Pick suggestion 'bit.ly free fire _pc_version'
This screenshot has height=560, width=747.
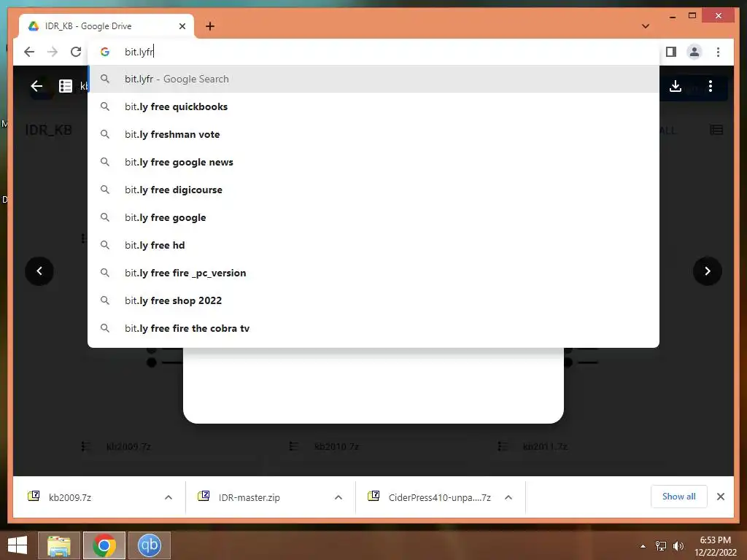[373, 273]
